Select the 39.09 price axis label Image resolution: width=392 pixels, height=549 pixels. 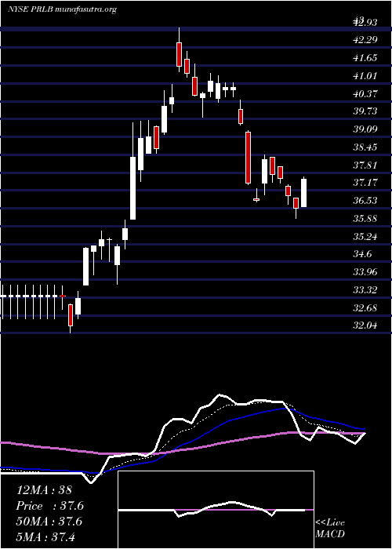tap(365, 129)
